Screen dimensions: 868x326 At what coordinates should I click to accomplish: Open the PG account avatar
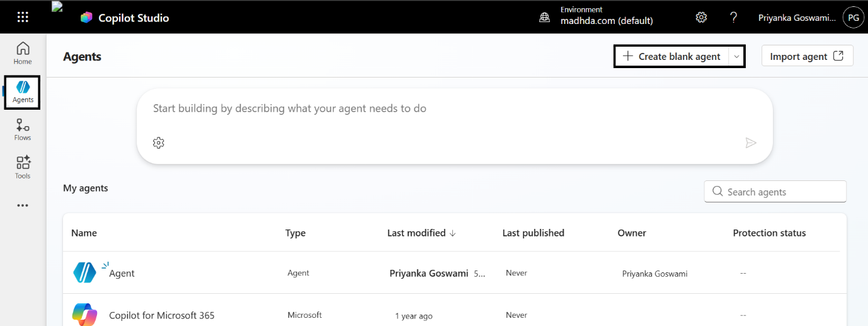(x=853, y=18)
